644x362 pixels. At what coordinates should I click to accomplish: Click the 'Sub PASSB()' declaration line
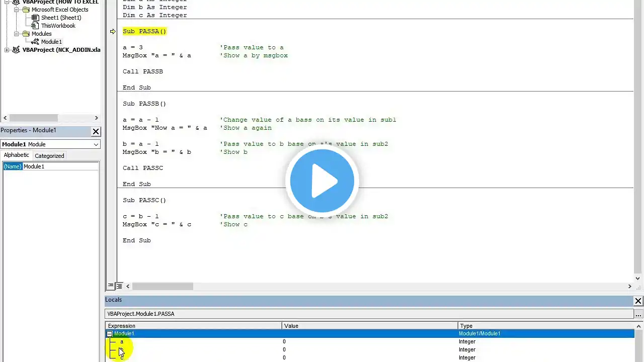pos(144,104)
